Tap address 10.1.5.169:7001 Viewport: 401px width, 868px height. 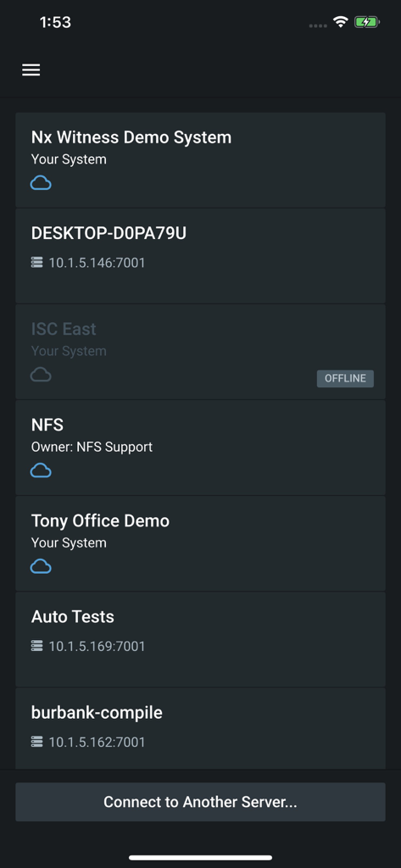click(97, 646)
